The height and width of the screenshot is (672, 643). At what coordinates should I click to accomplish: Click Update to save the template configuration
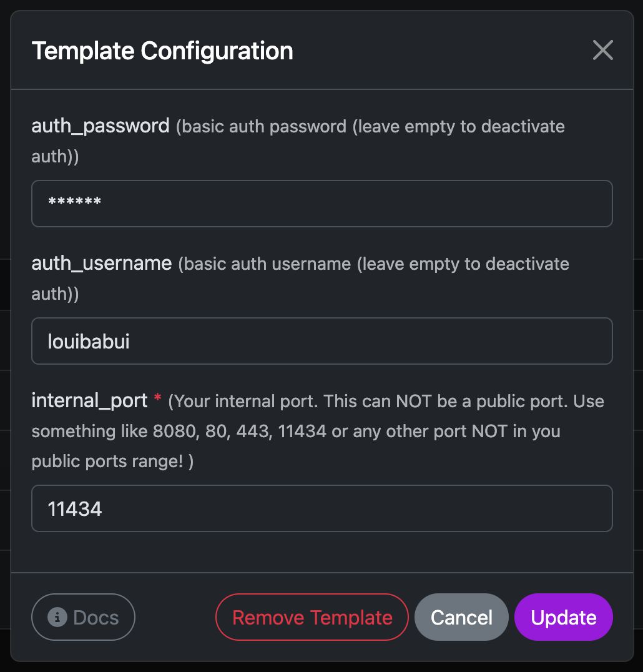coord(562,617)
